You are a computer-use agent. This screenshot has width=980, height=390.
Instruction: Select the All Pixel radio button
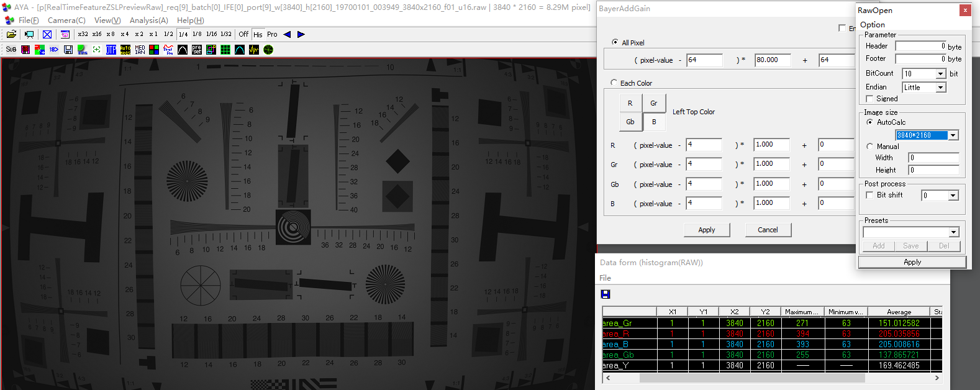pos(615,43)
